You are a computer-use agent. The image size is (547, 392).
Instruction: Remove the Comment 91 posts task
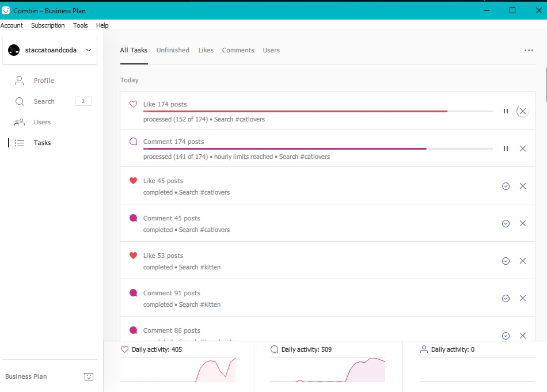pyautogui.click(x=523, y=298)
